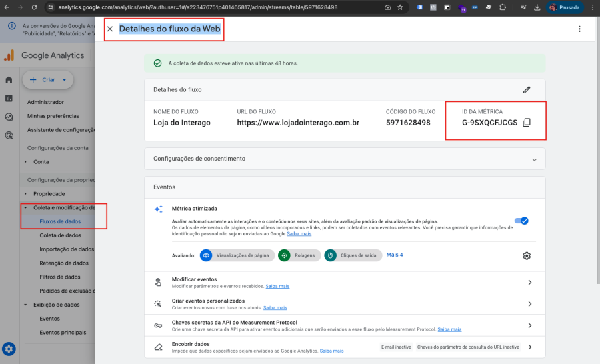The height and width of the screenshot is (364, 600).
Task: Open Modificar eventos row arrow
Action: [x=530, y=283]
